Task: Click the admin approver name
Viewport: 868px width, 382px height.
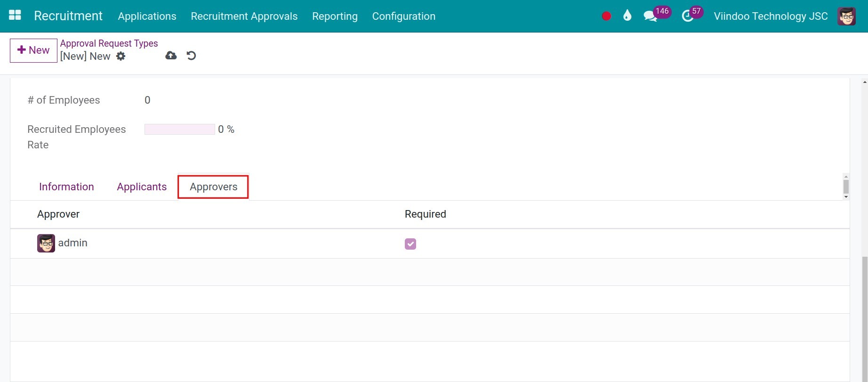Action: [x=72, y=243]
